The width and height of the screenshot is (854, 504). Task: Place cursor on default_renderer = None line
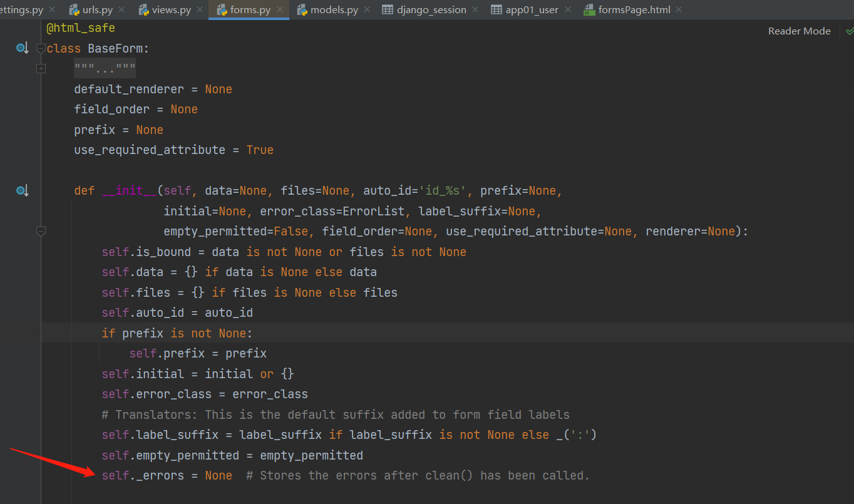coord(153,89)
